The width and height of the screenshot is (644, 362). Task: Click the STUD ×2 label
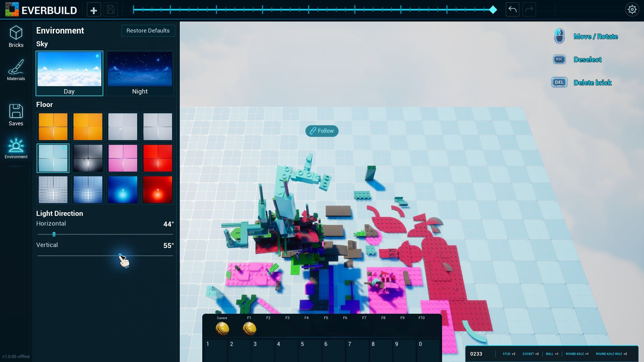[x=509, y=354]
